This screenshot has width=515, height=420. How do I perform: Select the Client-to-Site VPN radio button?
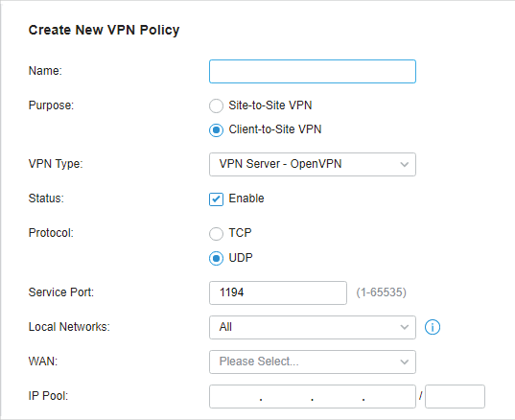(216, 130)
